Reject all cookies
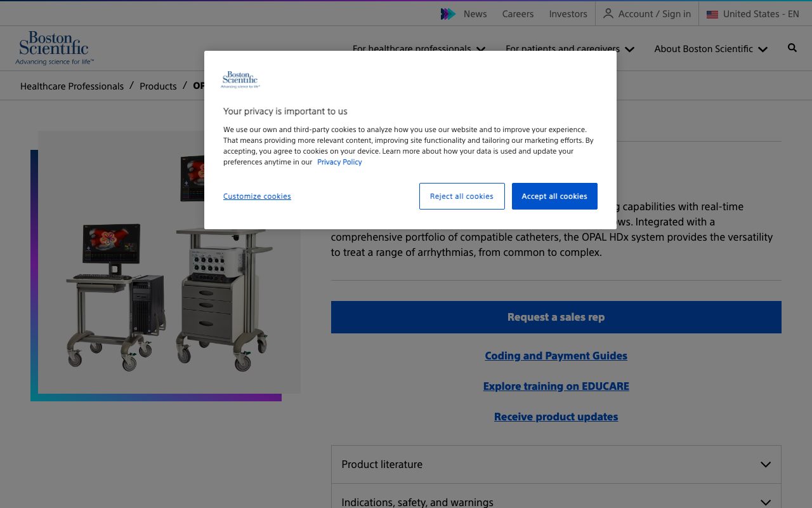This screenshot has width=812, height=508. coord(462,196)
